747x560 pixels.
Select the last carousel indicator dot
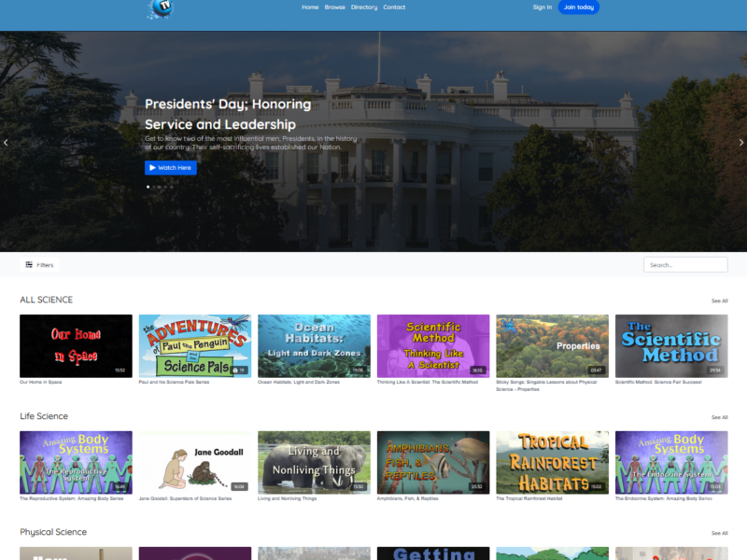172,187
